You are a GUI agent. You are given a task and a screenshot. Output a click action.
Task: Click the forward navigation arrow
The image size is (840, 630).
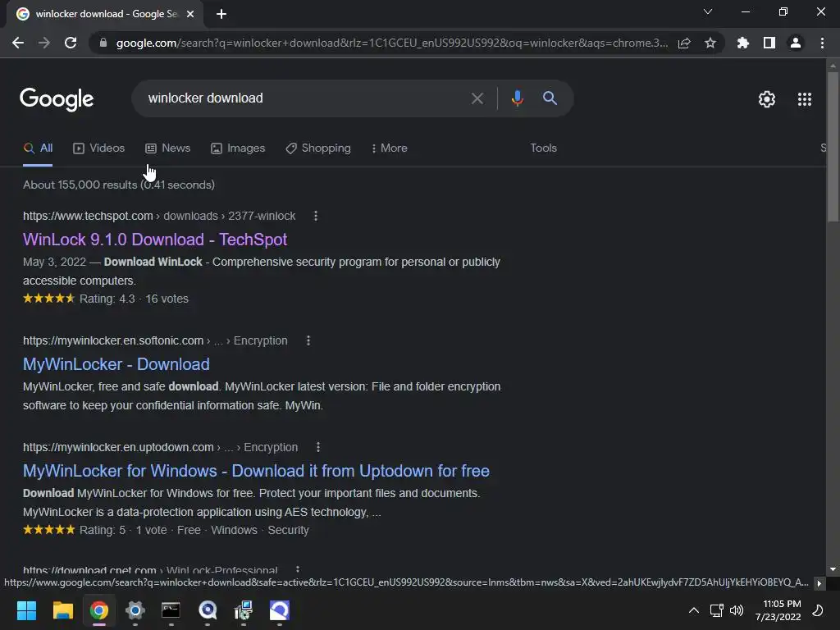tap(44, 43)
